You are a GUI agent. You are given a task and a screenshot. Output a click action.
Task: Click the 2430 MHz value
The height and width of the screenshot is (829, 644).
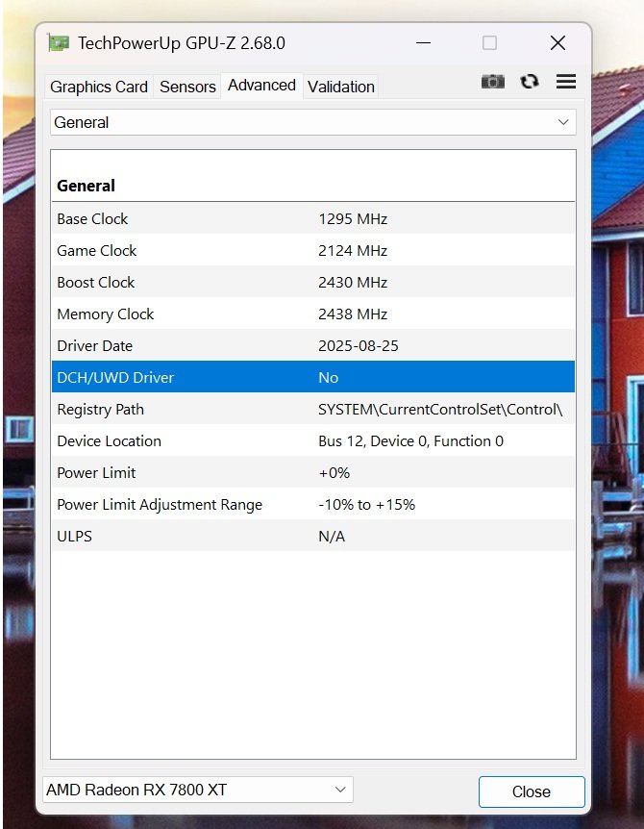[x=353, y=283]
